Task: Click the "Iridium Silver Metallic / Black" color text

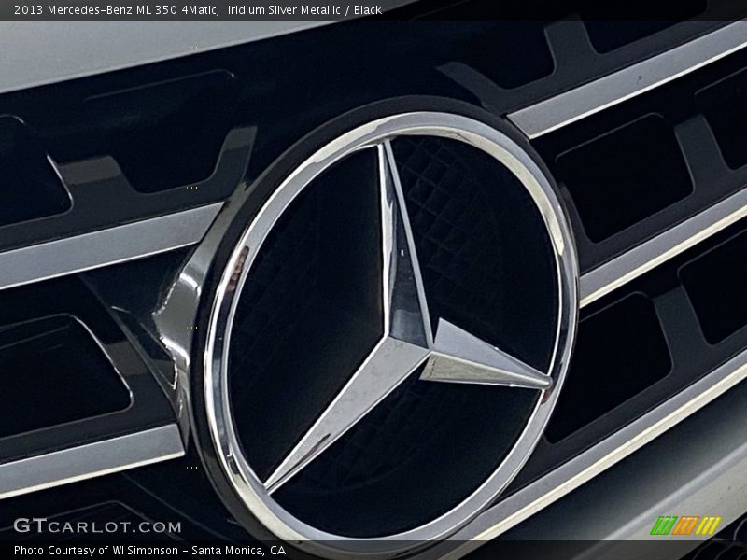Action: (x=304, y=10)
